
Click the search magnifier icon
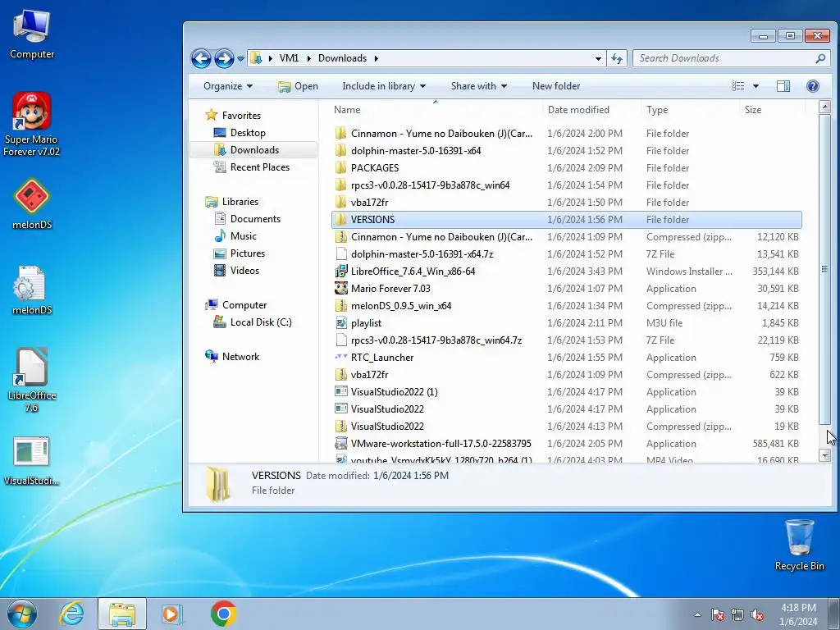[820, 58]
